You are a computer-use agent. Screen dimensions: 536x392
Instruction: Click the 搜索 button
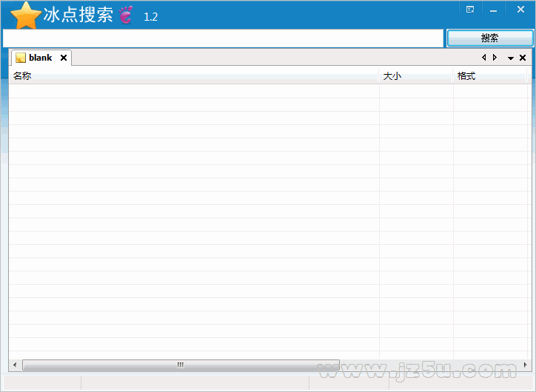(x=490, y=38)
